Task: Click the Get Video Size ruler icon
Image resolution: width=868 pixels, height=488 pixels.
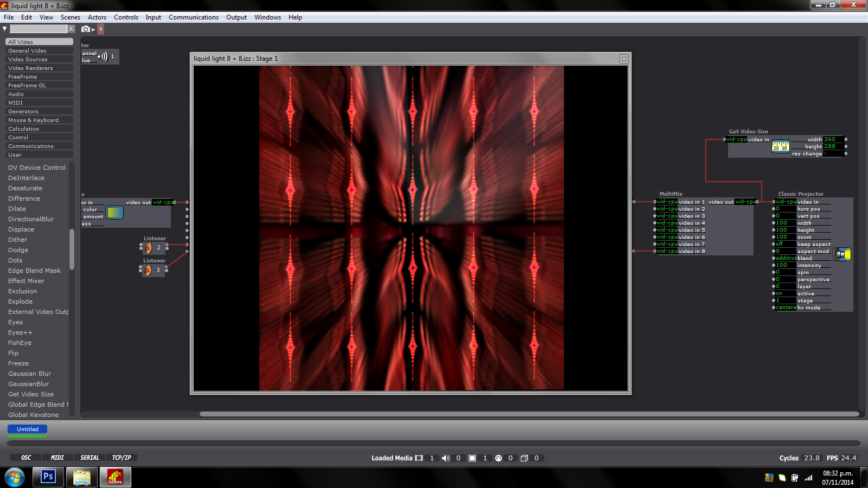Action: click(780, 146)
